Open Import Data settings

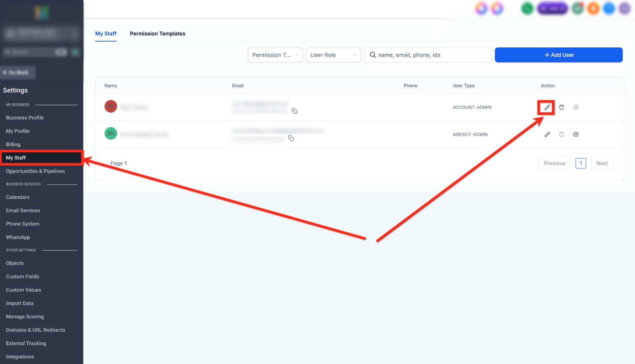point(20,303)
